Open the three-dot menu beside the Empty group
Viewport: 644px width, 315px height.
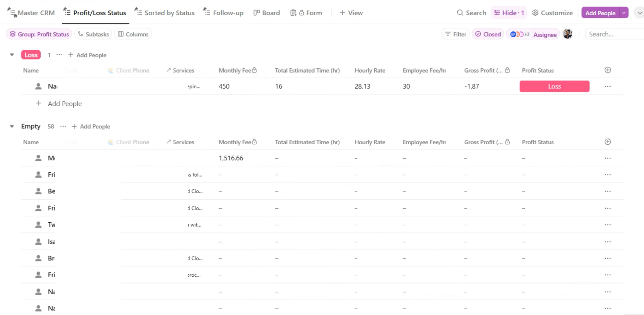63,126
